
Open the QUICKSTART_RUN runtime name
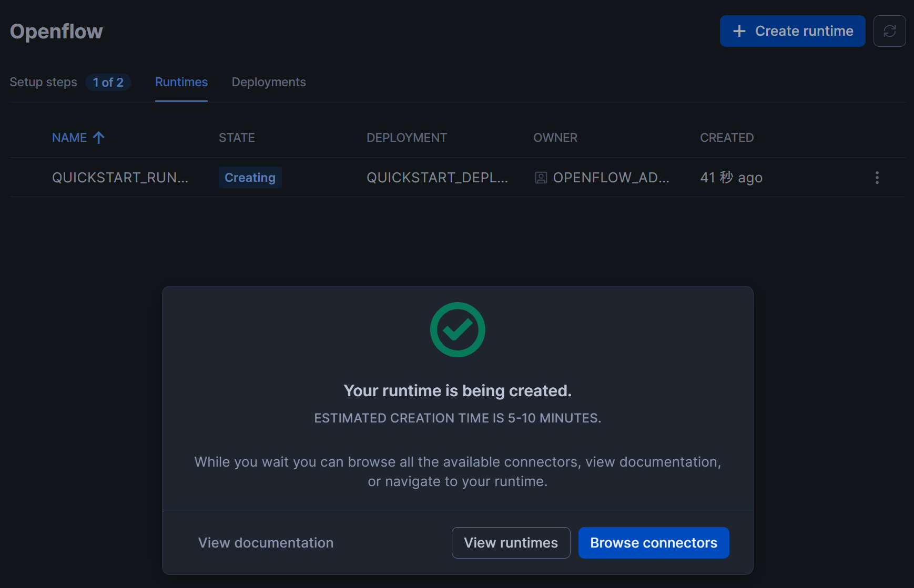(120, 178)
